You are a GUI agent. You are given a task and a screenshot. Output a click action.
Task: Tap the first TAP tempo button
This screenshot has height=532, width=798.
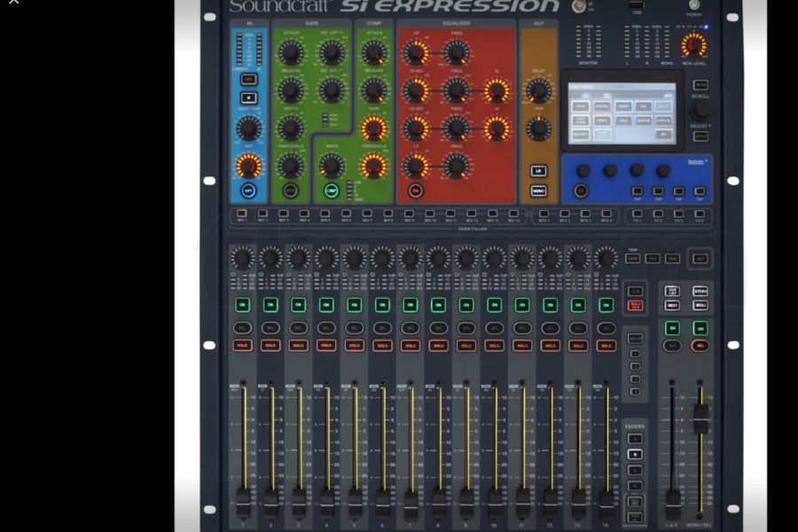pos(636,191)
